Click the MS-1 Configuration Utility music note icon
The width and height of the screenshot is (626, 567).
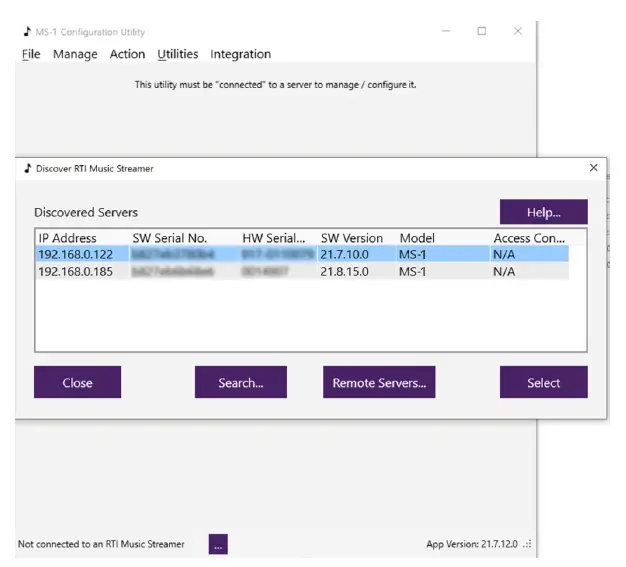pos(27,31)
